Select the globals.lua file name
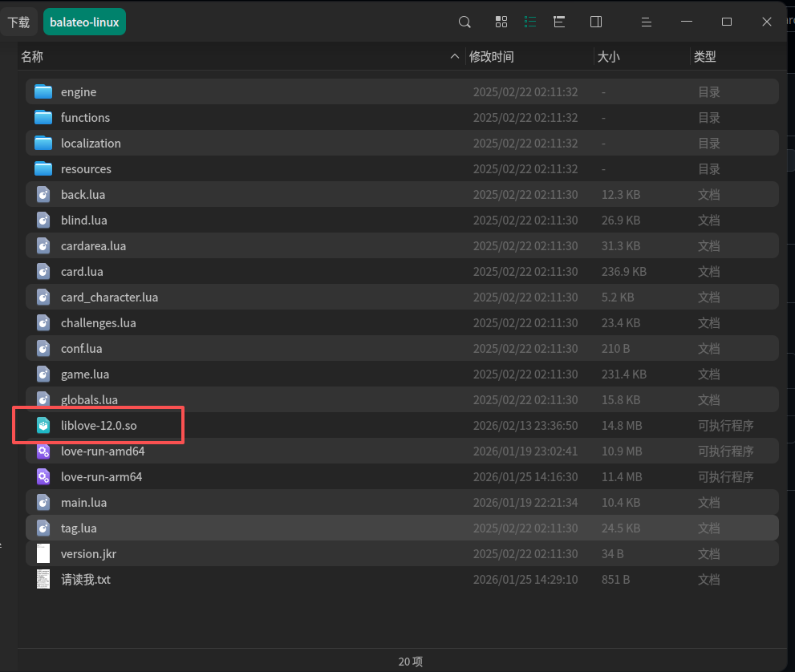 coord(89,400)
